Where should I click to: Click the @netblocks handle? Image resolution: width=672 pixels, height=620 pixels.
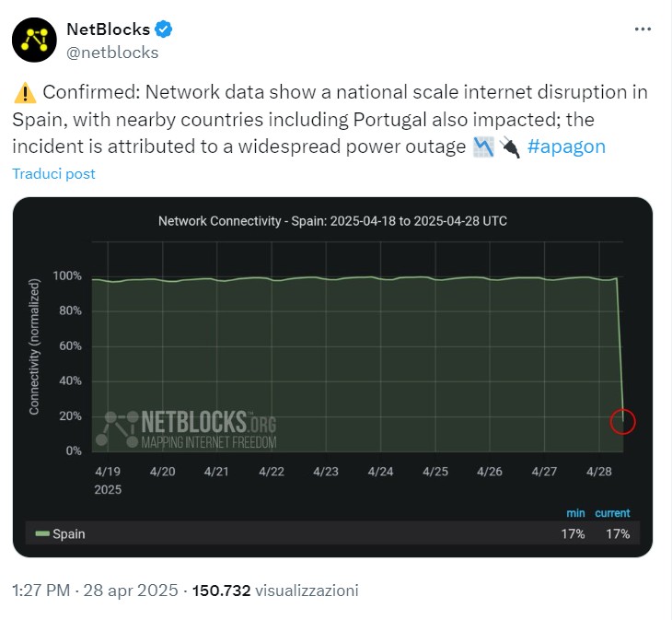pyautogui.click(x=112, y=53)
